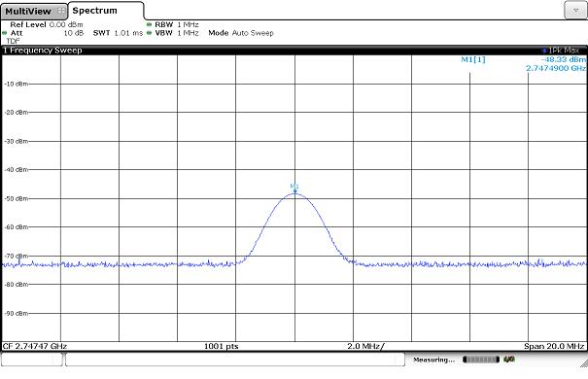Image resolution: width=588 pixels, height=379 pixels.
Task: Click the 1Pk Max trace indicator
Action: (x=561, y=50)
